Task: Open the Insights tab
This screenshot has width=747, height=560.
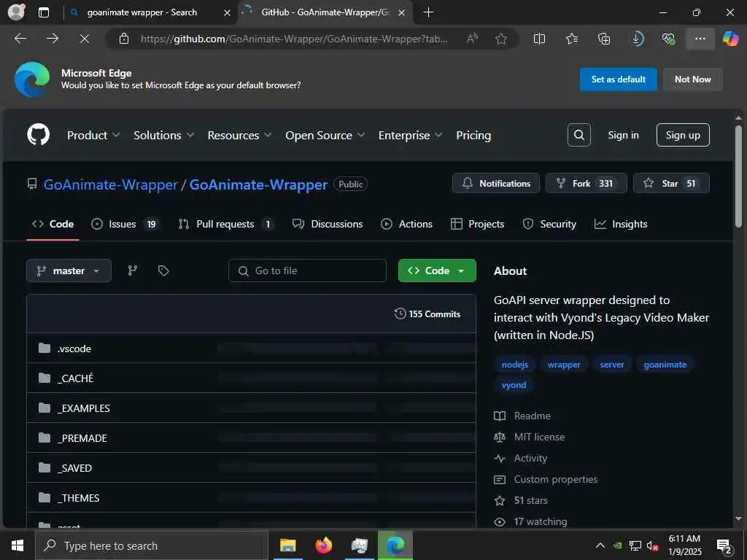Action: pyautogui.click(x=621, y=224)
